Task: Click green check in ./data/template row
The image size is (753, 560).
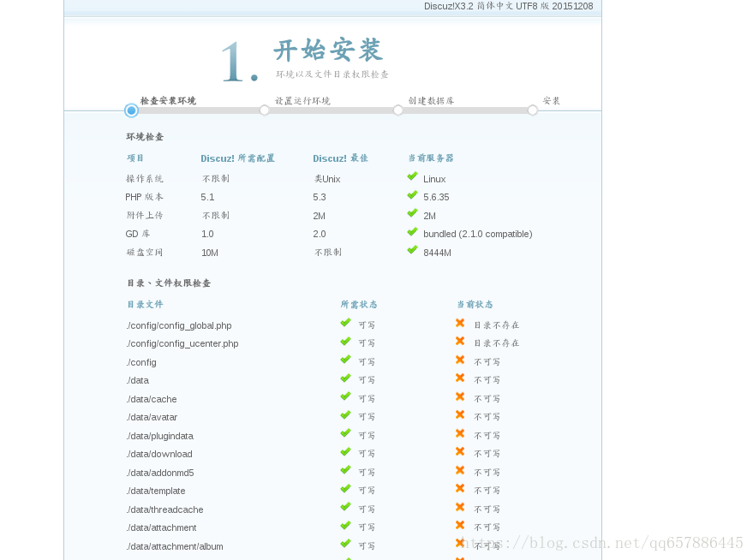Action: [346, 488]
